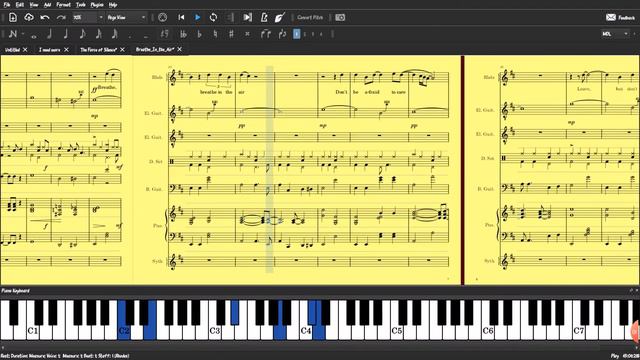Select voice 1 button
Viewport: 640px width, 360px height.
(x=297, y=34)
